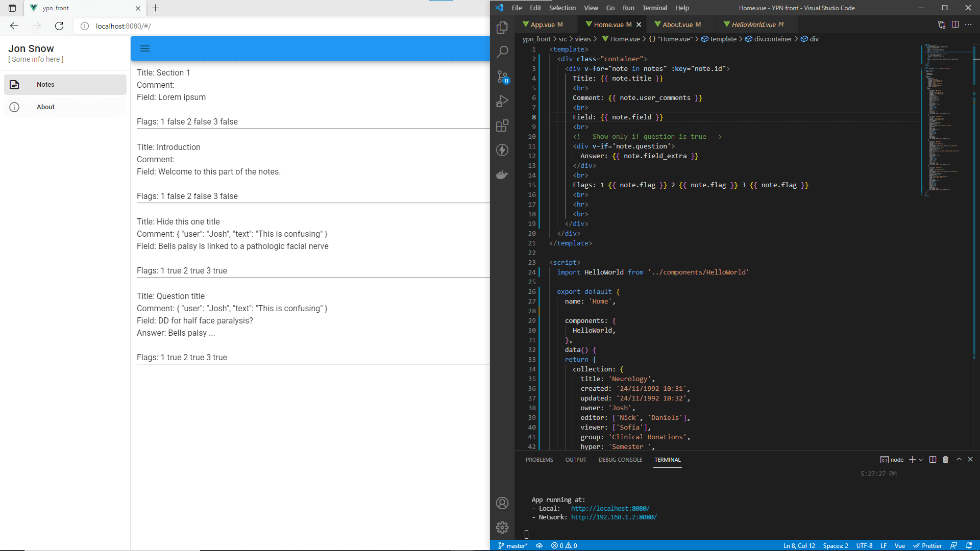This screenshot has width=980, height=551.
Task: Toggle maximize on the terminal panel
Action: [x=958, y=459]
